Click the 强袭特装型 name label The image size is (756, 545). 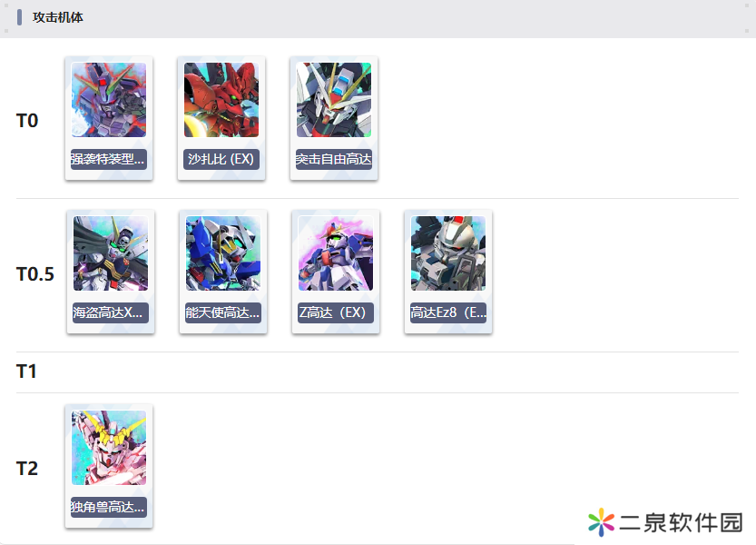(x=109, y=159)
